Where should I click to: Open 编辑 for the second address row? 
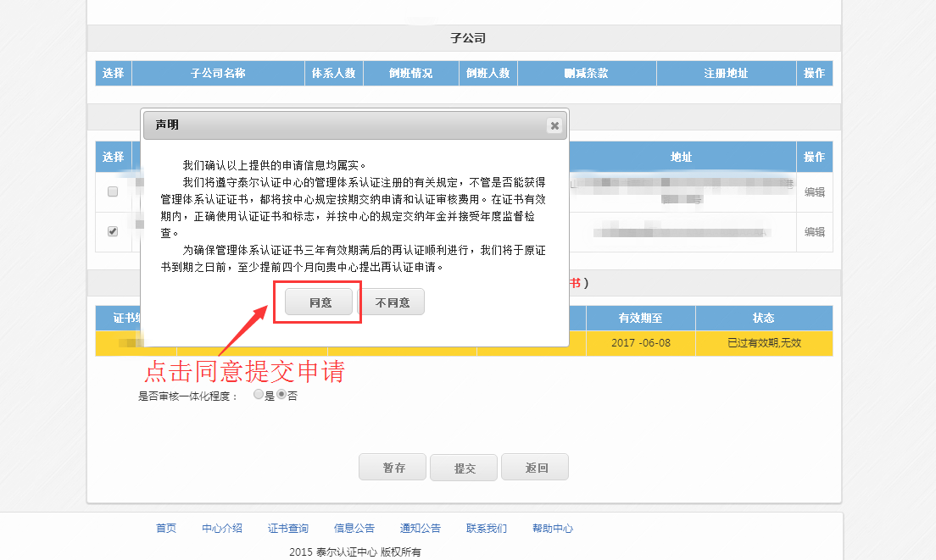[x=814, y=231]
